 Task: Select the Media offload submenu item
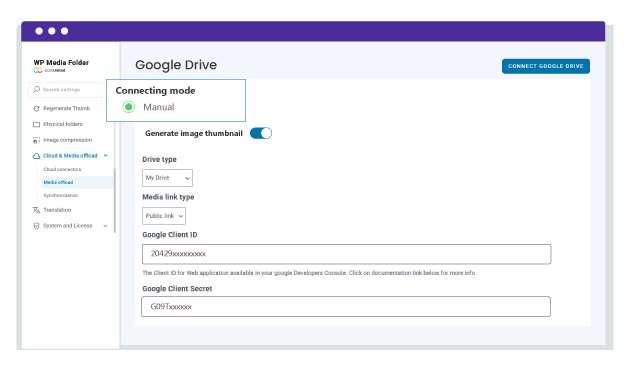pos(77,182)
